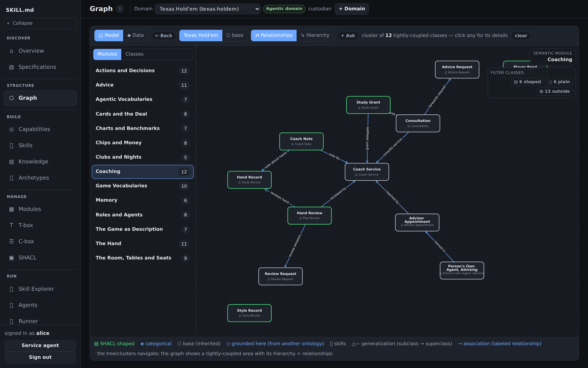This screenshot has height=368, width=588.
Task: Click the Back button
Action: [x=164, y=36]
